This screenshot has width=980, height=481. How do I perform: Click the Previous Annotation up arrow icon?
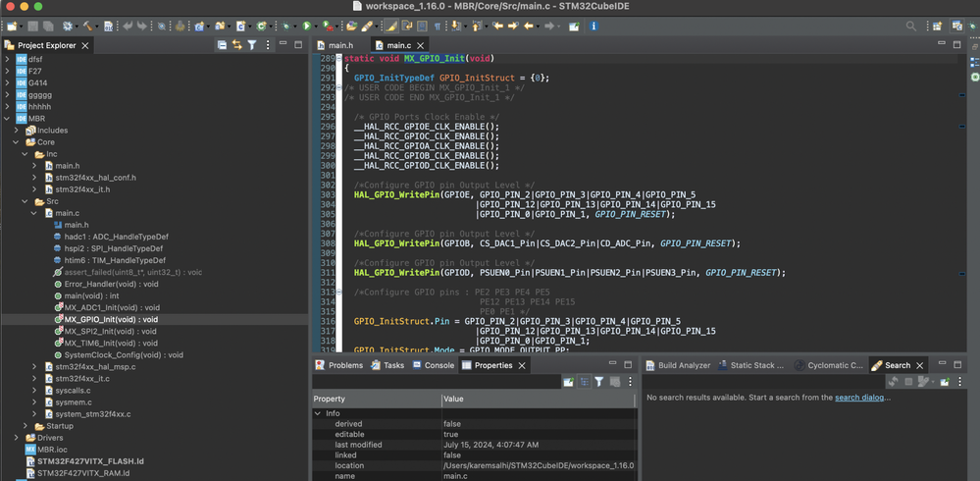point(476,27)
